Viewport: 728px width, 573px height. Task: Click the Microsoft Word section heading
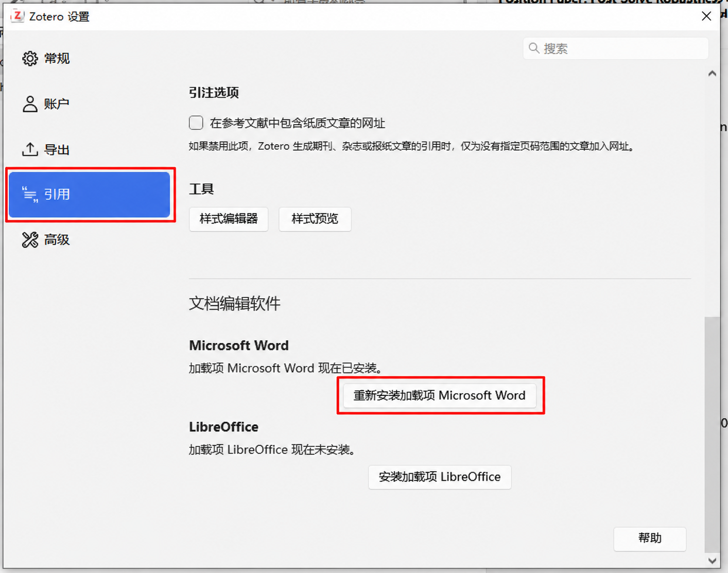coord(239,345)
